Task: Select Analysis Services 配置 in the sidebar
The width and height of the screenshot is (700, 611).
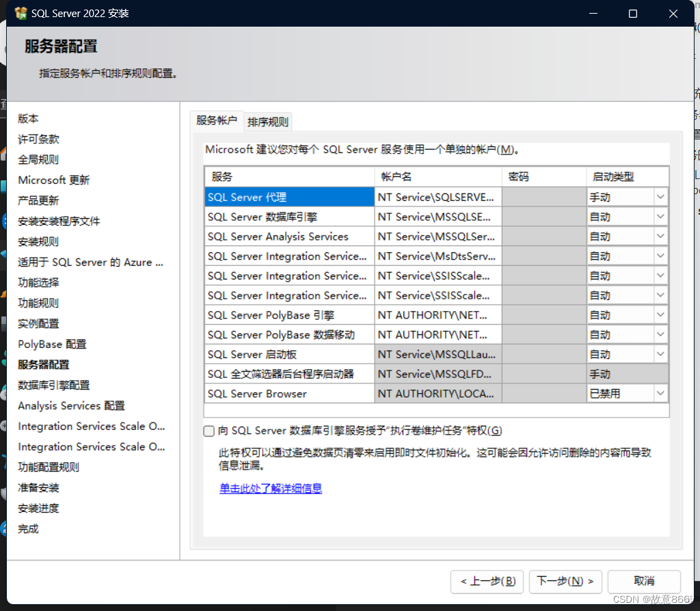Action: [71, 405]
